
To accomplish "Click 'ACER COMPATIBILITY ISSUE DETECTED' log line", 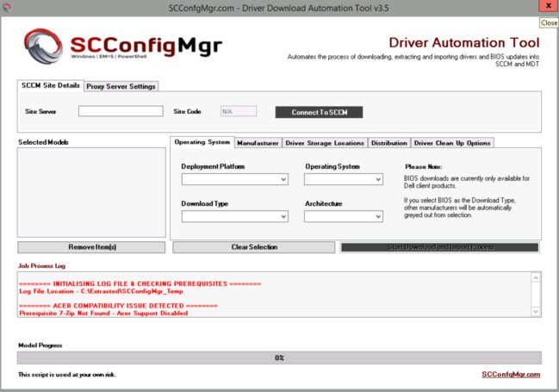I will pos(118,305).
